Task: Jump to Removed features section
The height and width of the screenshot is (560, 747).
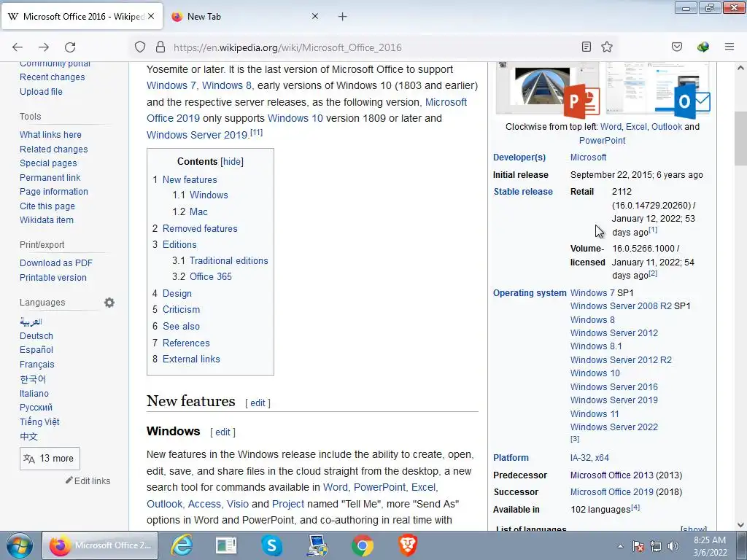Action: (200, 228)
